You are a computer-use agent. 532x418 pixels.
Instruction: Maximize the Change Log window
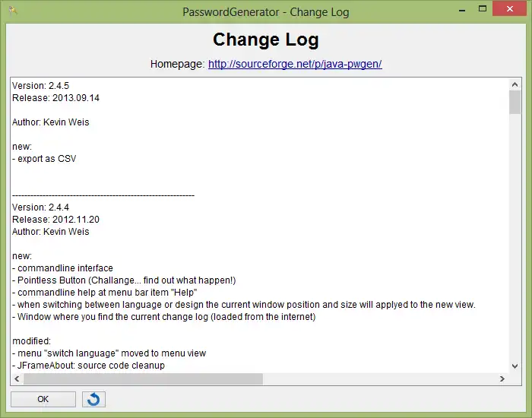coord(483,9)
